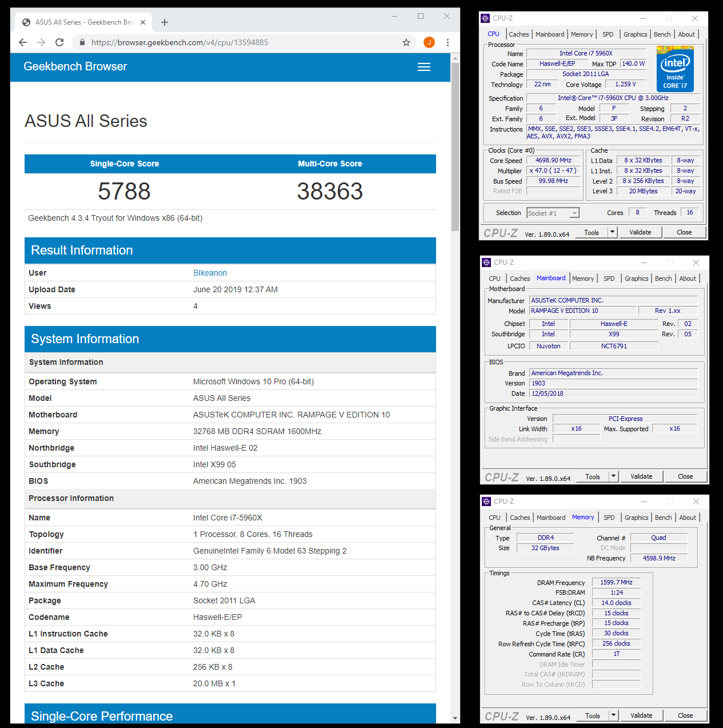The image size is (723, 728).
Task: Reload the Geekbench page
Action: click(59, 42)
